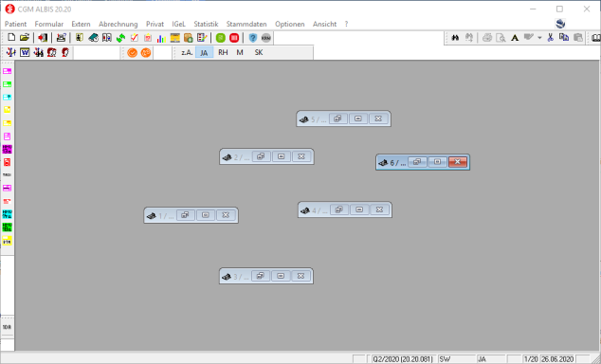Open dropdown arrow next to spell-check icon
Screen dimensions: 601x364
point(539,38)
